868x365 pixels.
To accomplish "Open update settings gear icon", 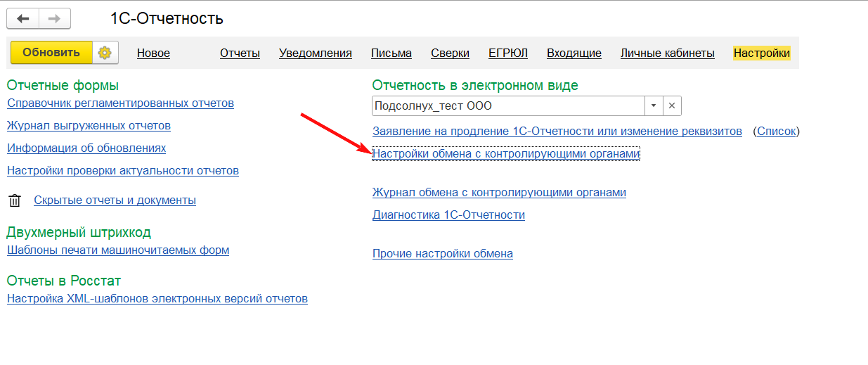I will [105, 53].
